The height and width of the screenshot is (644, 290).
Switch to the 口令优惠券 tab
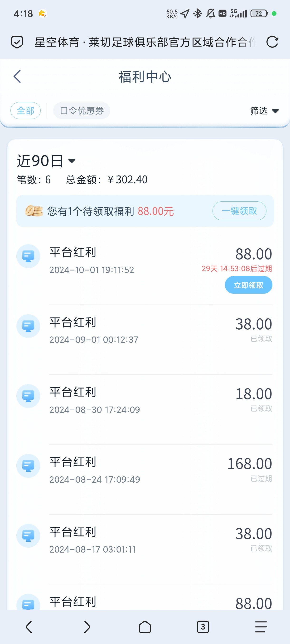pos(82,110)
